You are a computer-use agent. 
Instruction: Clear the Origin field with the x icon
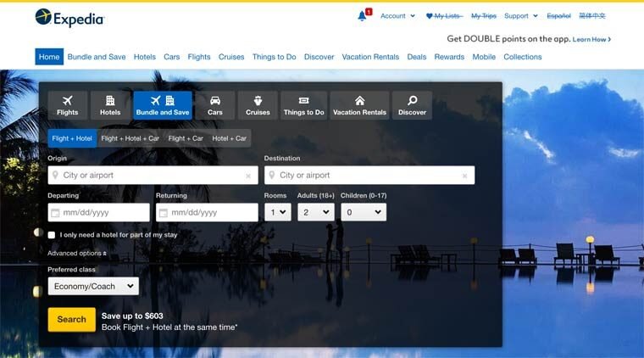248,176
